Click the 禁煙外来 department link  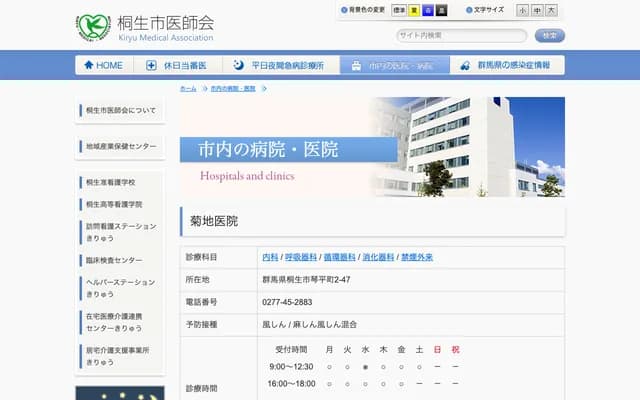[416, 257]
